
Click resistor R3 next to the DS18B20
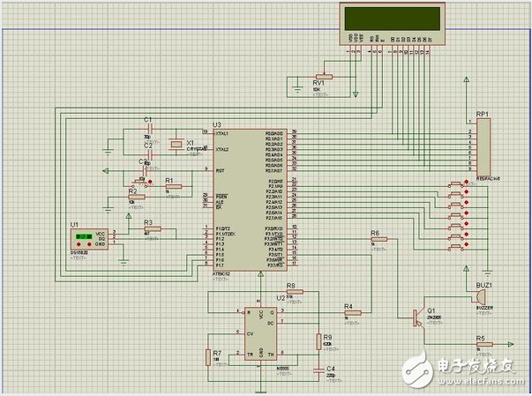153,229
